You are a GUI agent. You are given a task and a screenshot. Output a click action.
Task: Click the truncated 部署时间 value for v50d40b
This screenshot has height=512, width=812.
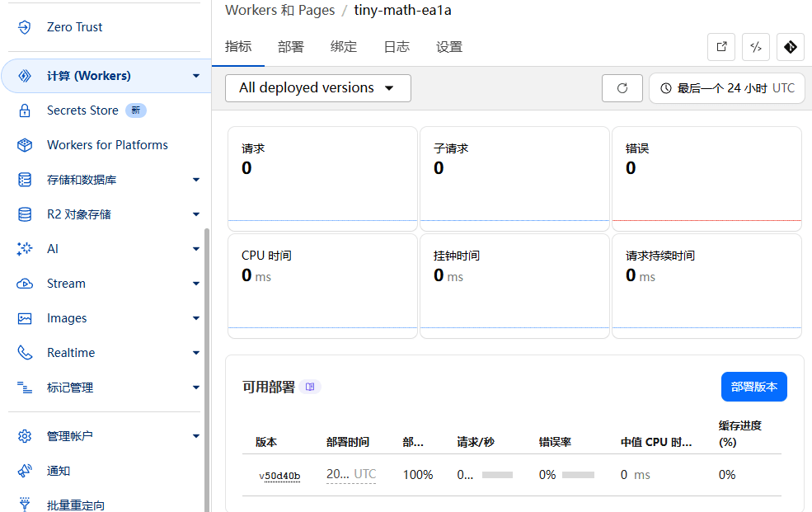click(x=351, y=474)
